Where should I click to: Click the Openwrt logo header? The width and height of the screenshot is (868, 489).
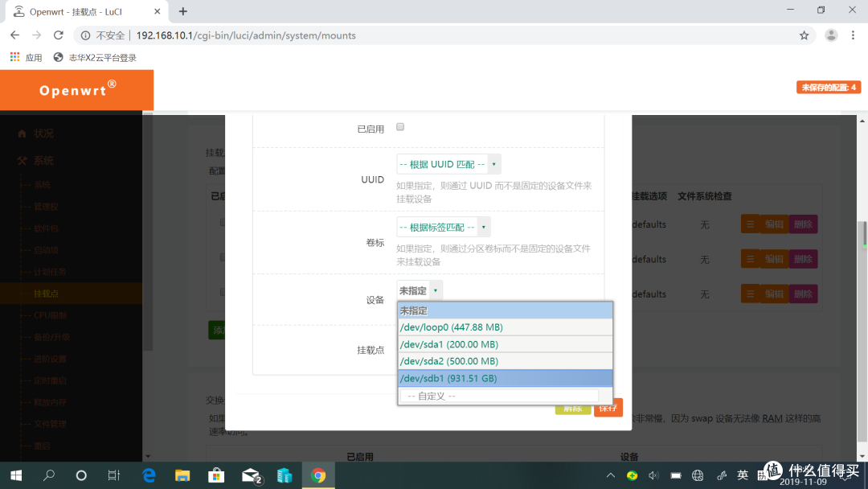[x=77, y=90]
